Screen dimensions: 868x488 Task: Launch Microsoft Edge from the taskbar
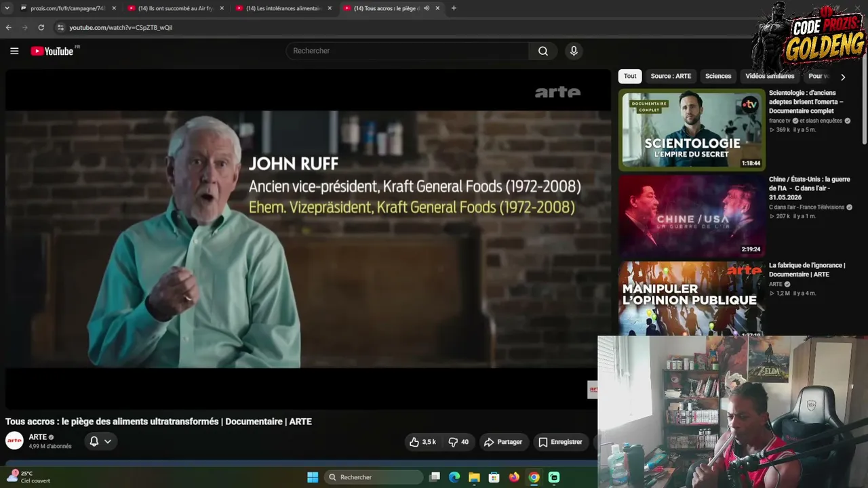coord(454,477)
